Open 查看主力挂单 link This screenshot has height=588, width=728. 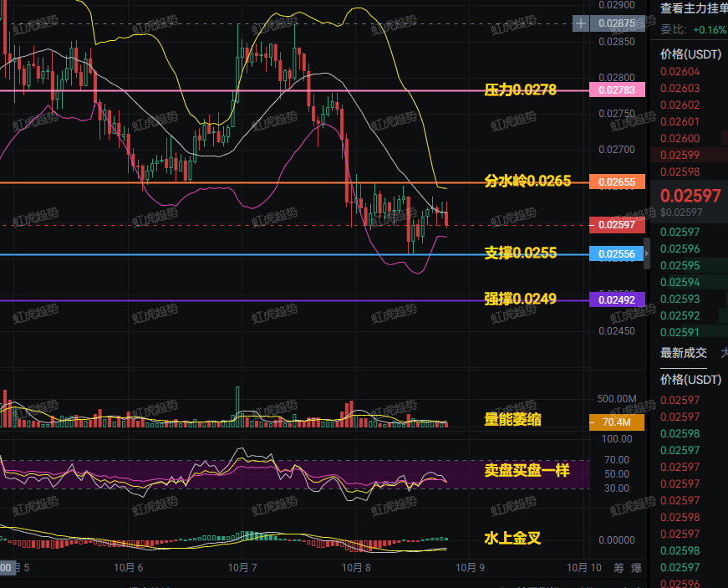coord(694,8)
